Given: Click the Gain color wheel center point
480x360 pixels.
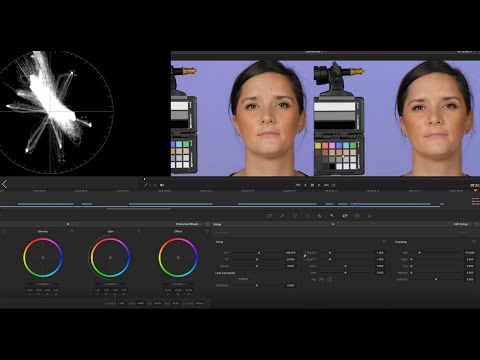Looking at the screenshot, I should coord(110,257).
